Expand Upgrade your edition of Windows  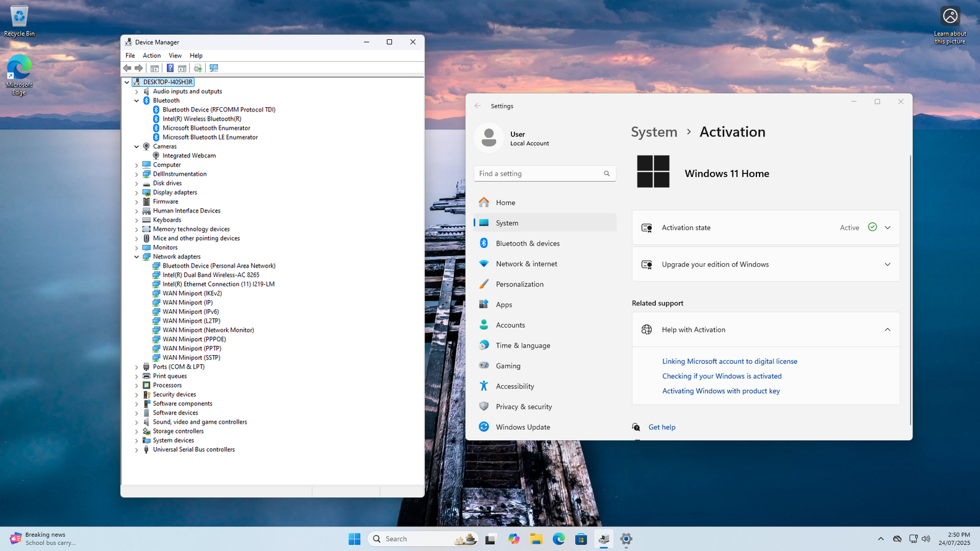(888, 264)
